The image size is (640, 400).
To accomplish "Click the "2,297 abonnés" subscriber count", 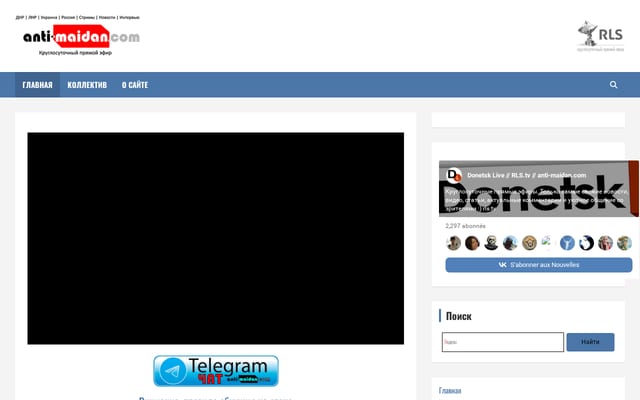I will tap(465, 226).
